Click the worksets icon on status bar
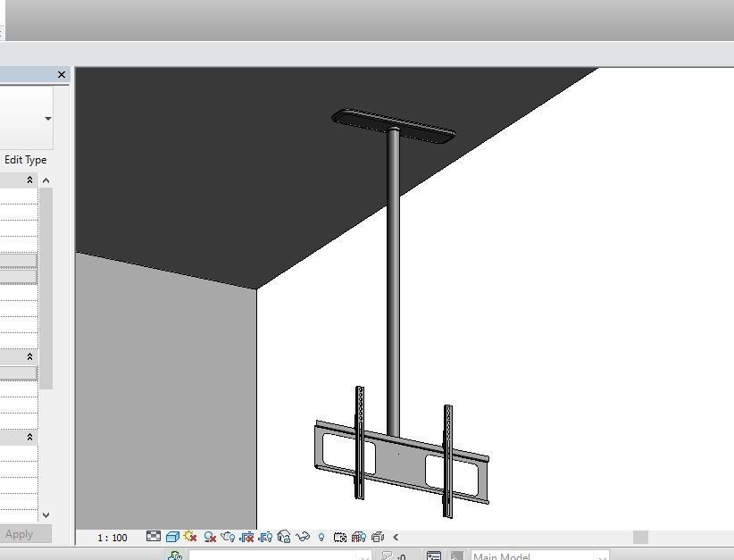The height and width of the screenshot is (560, 734). (177, 555)
